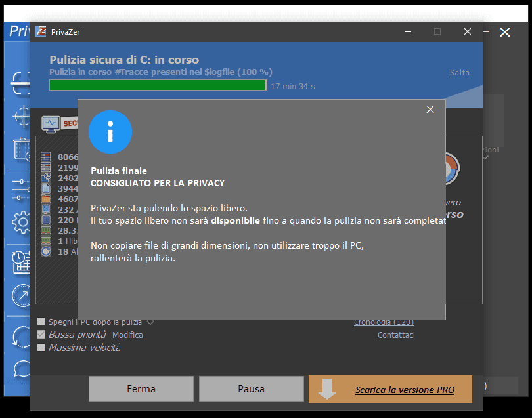The height and width of the screenshot is (418, 532).
Task: Click the monitor SEC icon above the list
Action: [51, 124]
